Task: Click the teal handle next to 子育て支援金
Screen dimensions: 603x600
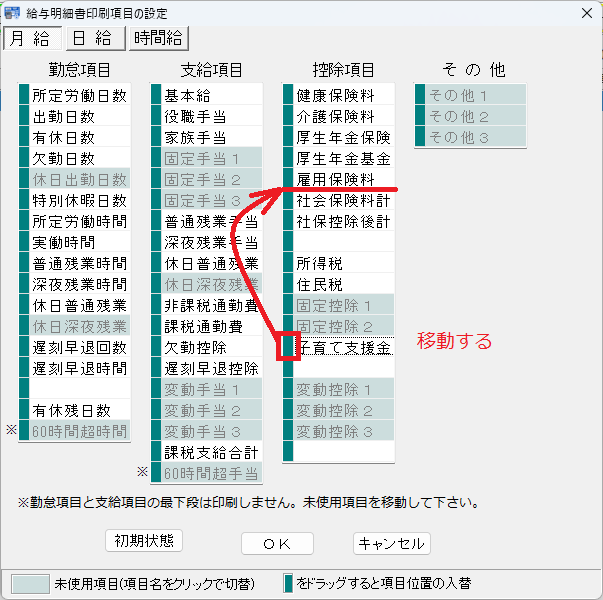Action: point(288,347)
